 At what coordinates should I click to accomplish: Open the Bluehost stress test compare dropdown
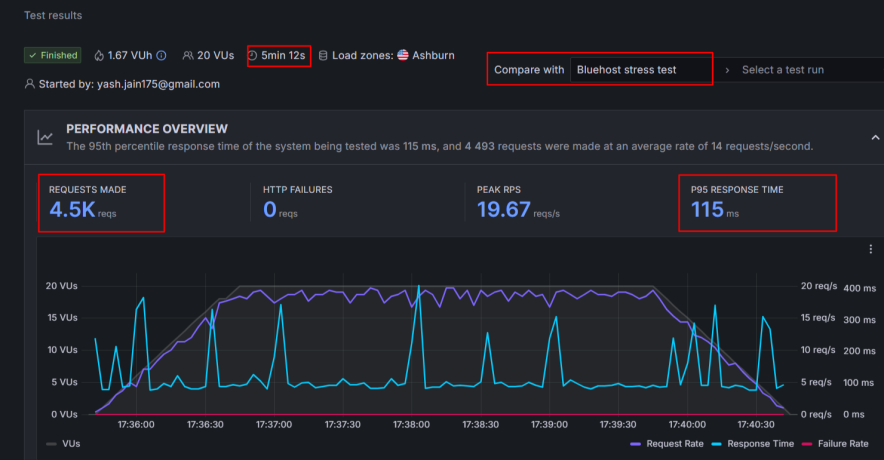[x=641, y=70]
